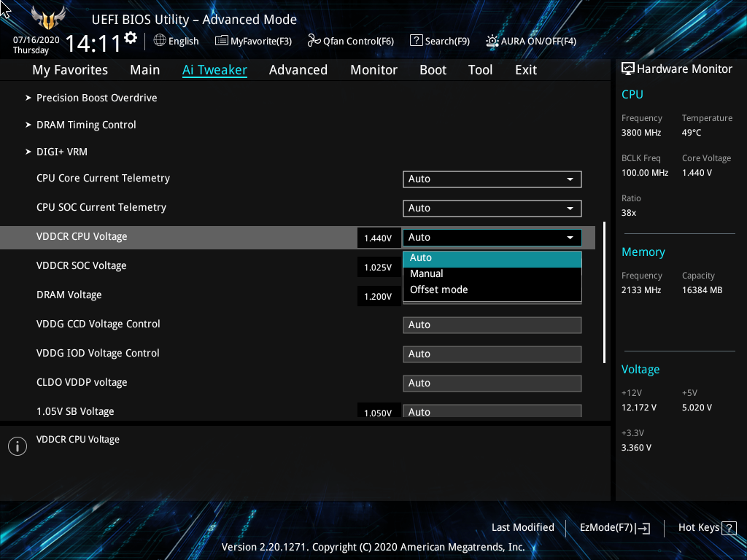Click the English language globe icon
The width and height of the screenshot is (747, 560).
tap(160, 41)
